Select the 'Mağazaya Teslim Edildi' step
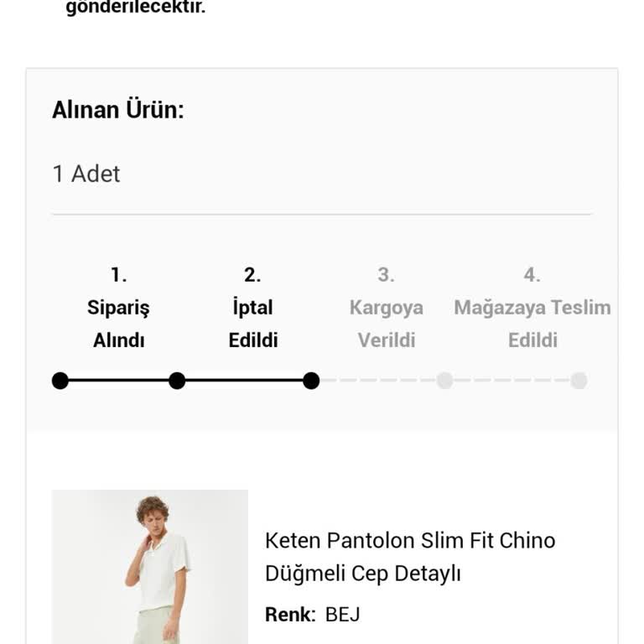This screenshot has height=644, width=644. 532,324
